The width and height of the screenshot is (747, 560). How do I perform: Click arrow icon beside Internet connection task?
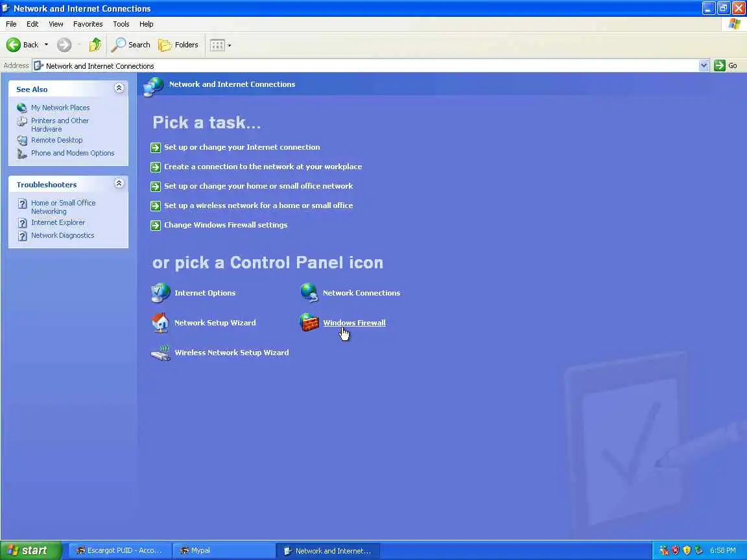click(x=156, y=148)
